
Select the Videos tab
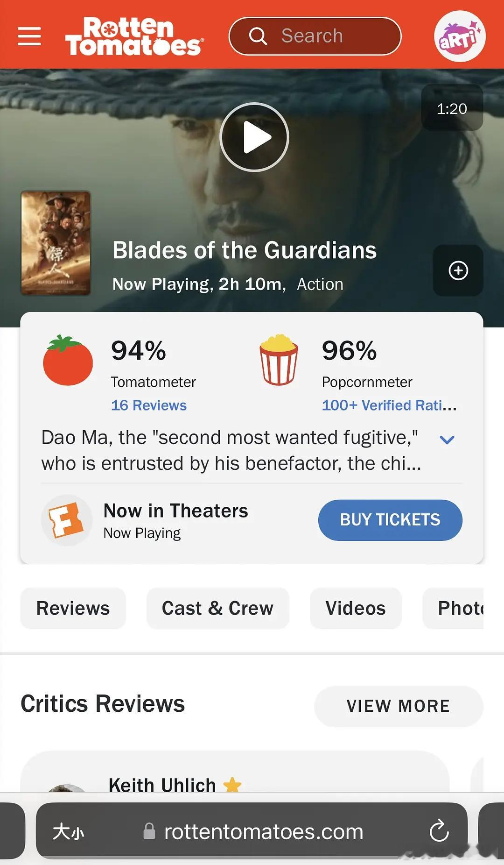(x=356, y=608)
